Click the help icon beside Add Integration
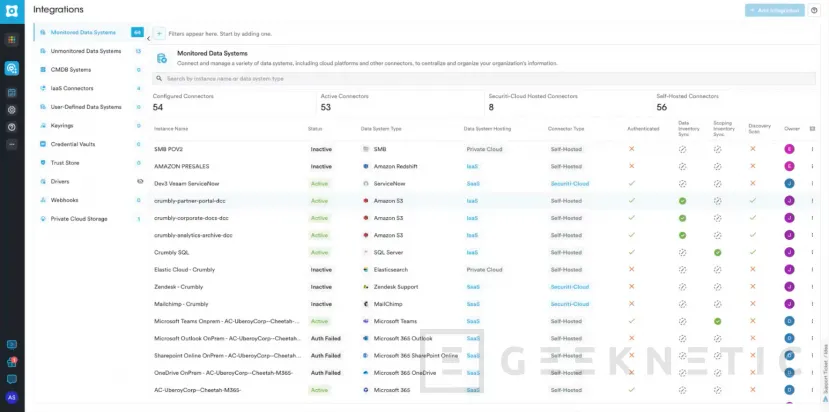Viewport: 829px width, 412px height. (x=814, y=11)
